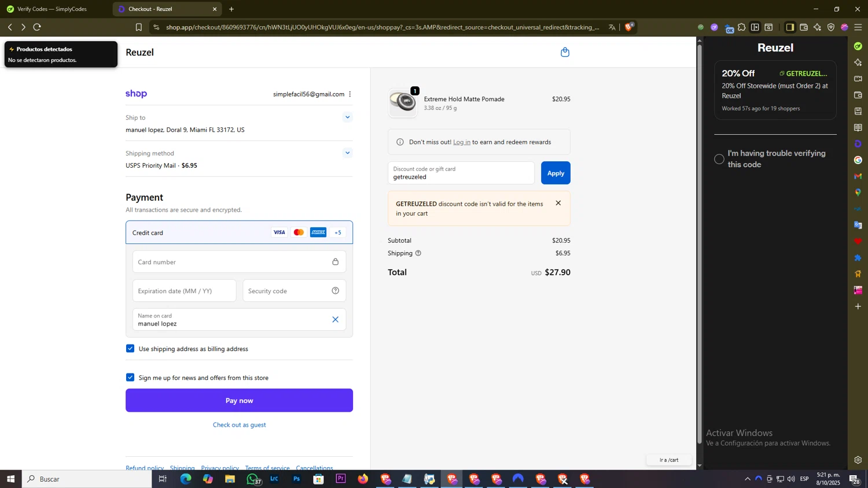Launch Photoshop from the taskbar
The image size is (868, 488).
(x=296, y=479)
